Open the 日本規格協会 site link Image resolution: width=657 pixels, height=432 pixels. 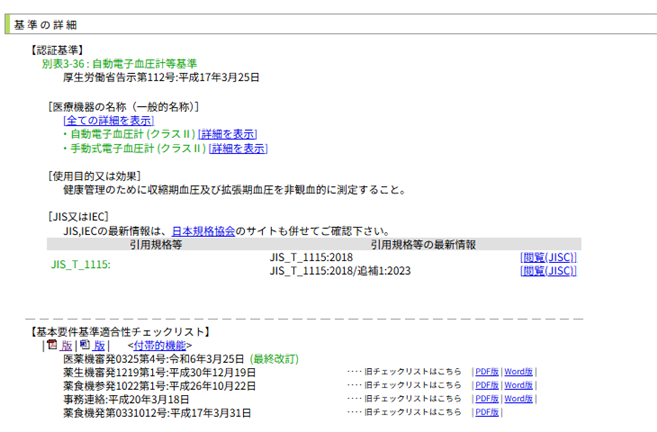(203, 231)
